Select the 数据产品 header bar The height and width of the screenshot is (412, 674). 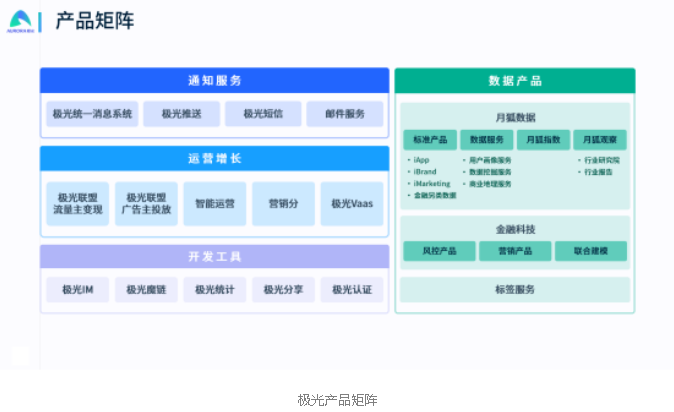tap(515, 81)
